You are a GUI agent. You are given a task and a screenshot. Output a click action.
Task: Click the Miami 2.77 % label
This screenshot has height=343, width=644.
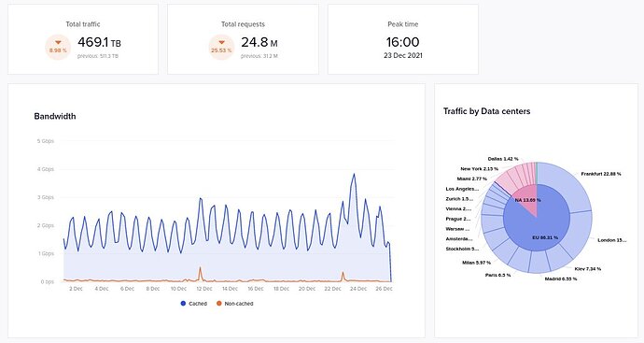click(472, 179)
